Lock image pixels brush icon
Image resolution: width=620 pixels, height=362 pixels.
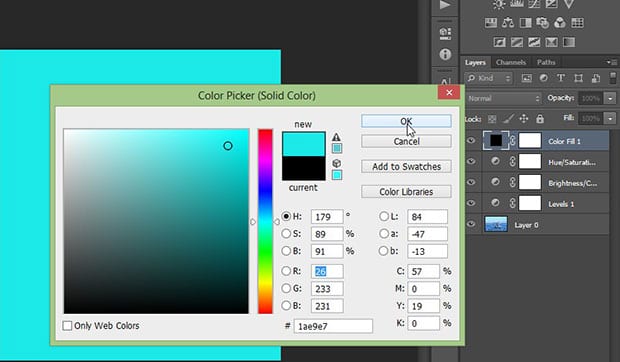(508, 119)
